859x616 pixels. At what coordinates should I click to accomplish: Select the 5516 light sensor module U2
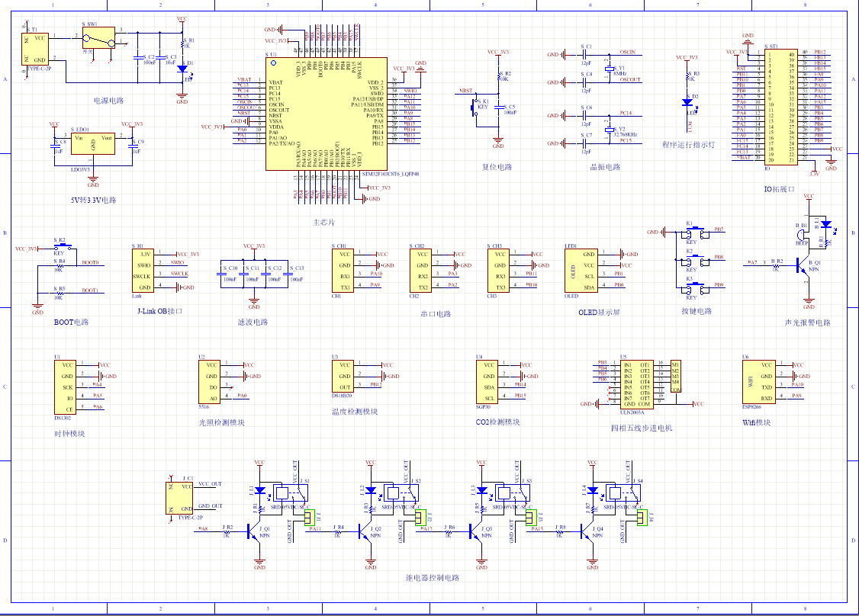(209, 382)
